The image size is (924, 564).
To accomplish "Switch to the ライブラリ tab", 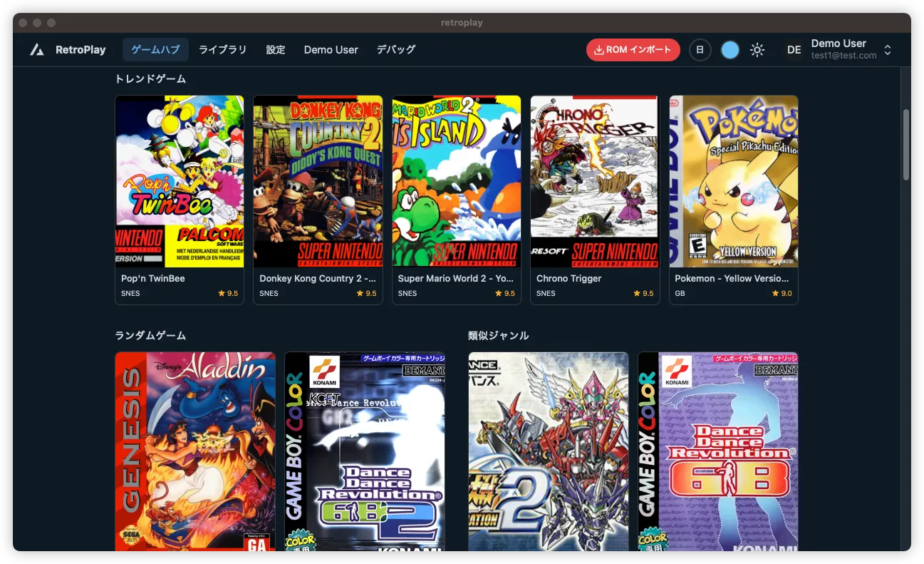I will click(x=223, y=50).
